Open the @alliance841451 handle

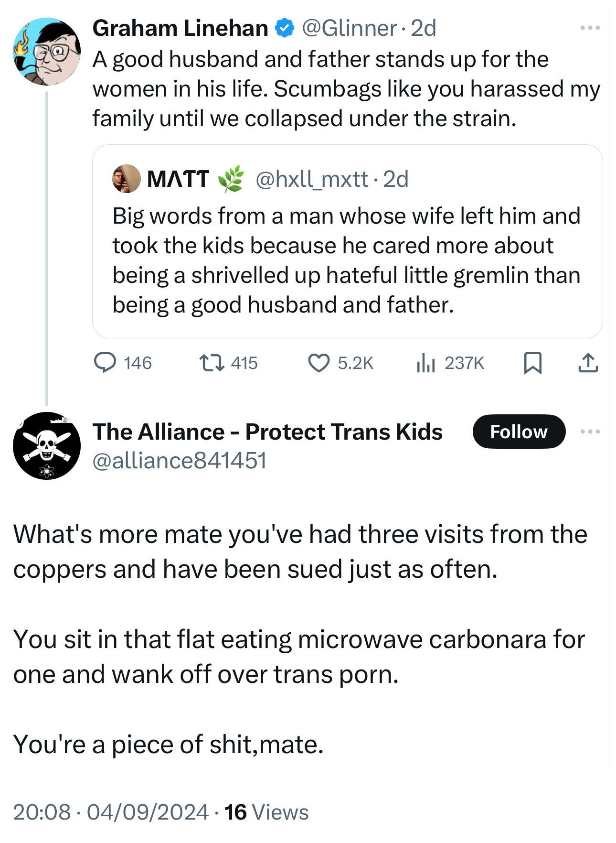point(179,461)
